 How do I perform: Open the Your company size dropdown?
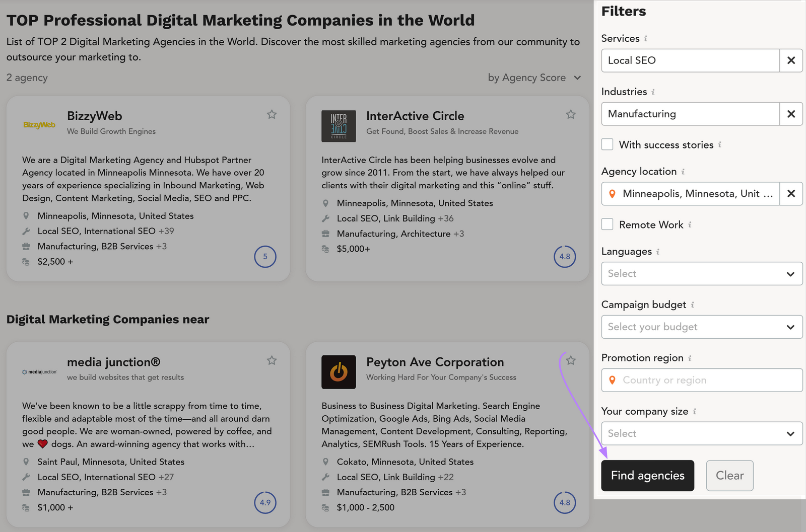tap(701, 433)
